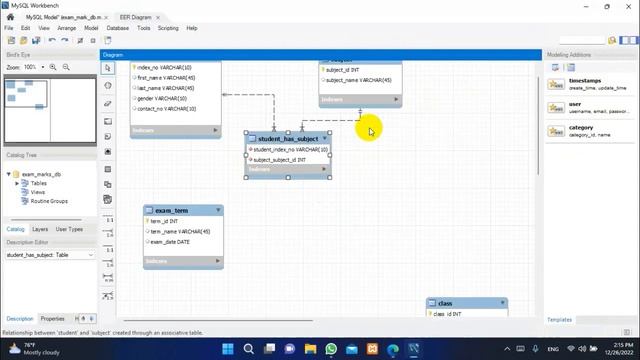Collapse the class table
This screenshot has height=360, width=640.
[502, 303]
